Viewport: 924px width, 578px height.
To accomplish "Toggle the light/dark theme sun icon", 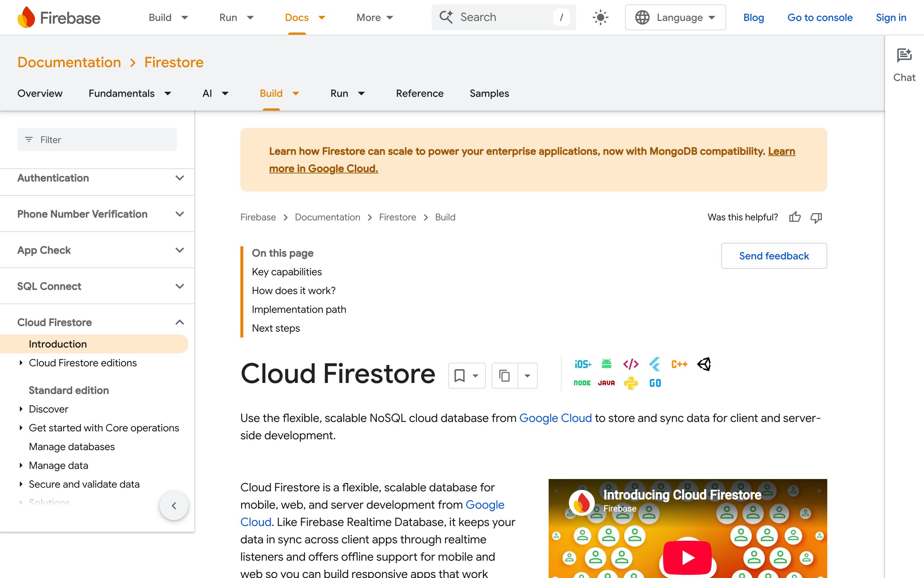I will coord(600,18).
